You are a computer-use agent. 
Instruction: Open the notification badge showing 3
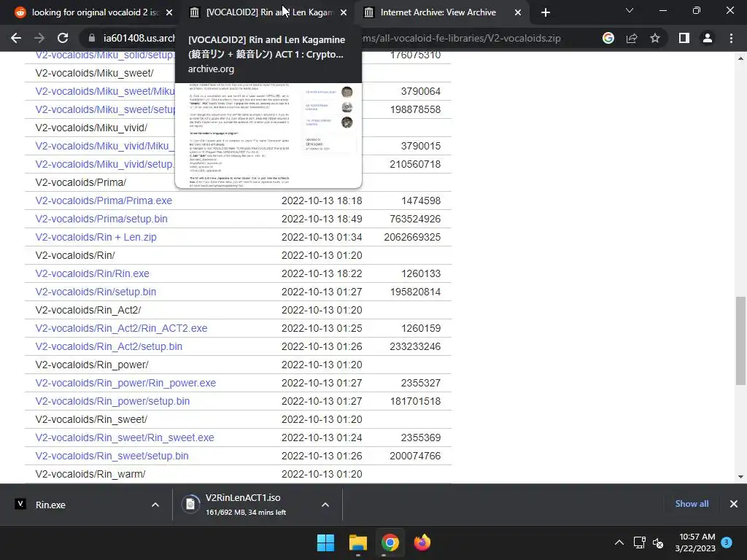pyautogui.click(x=727, y=542)
